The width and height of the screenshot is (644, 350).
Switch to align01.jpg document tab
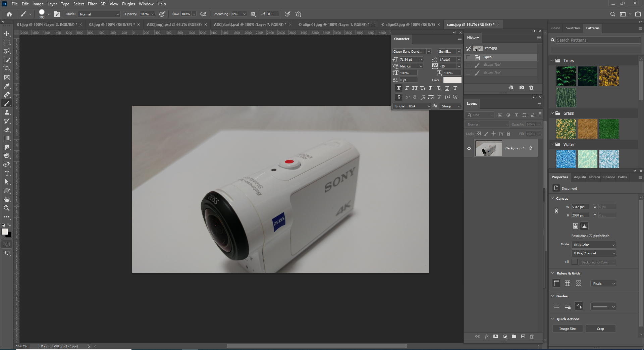334,24
